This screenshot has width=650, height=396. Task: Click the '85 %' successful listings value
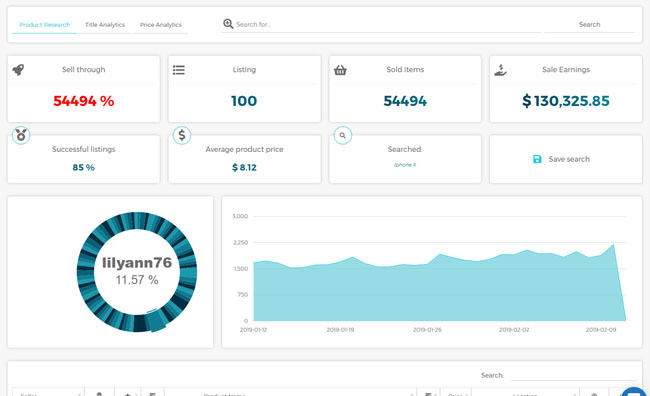84,168
